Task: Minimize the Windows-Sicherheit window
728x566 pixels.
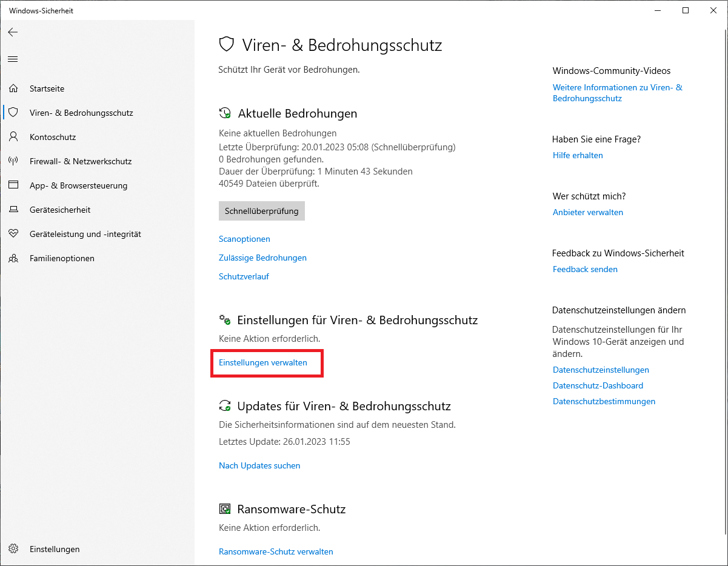Action: coord(658,10)
